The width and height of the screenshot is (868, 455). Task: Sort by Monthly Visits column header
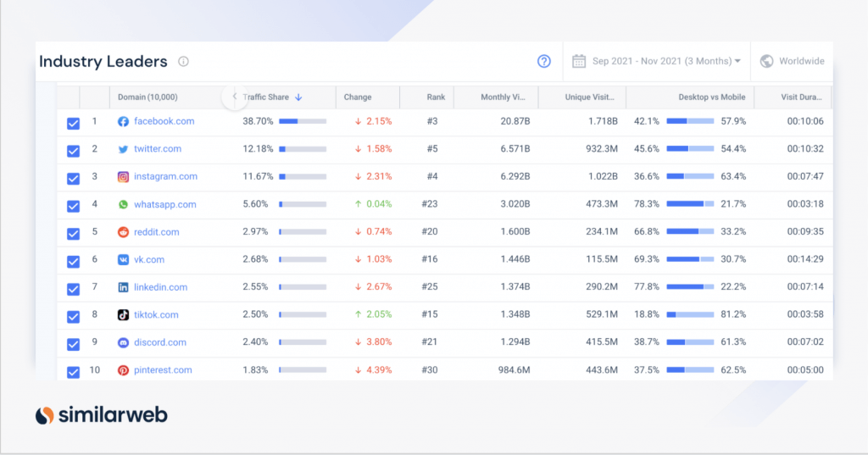click(x=503, y=97)
